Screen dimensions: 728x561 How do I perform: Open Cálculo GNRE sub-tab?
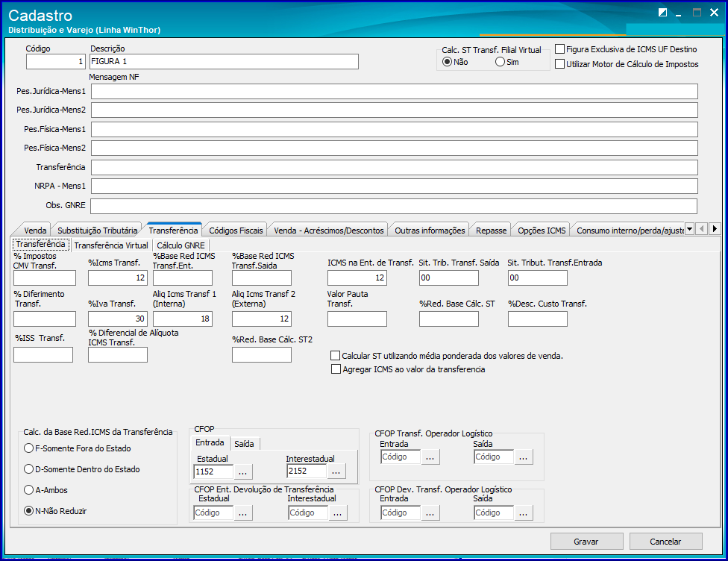(181, 245)
